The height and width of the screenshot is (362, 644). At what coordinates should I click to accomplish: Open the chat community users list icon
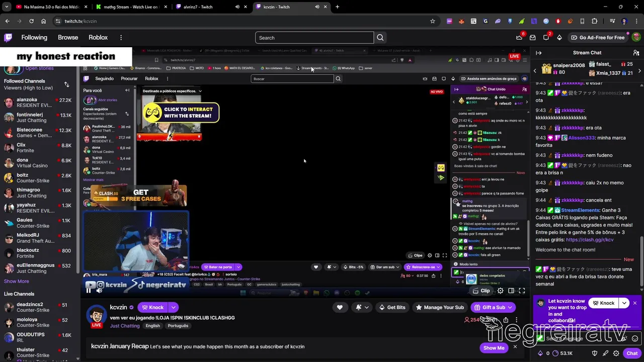[636, 53]
